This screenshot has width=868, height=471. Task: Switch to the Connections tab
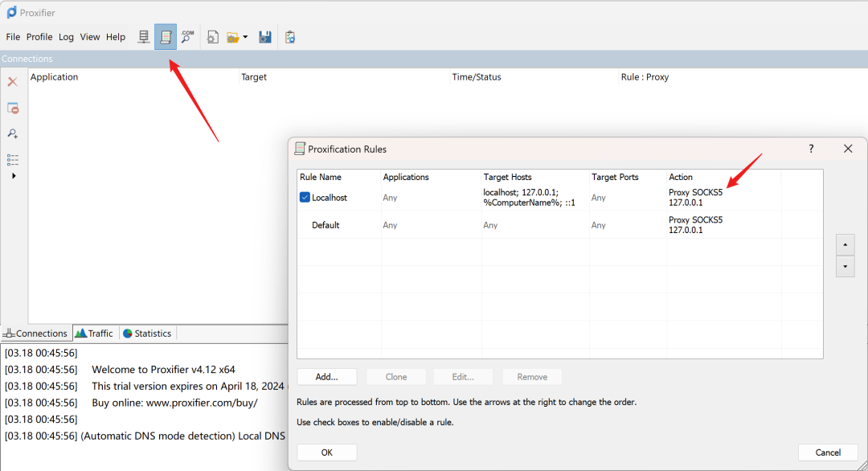[36, 334]
